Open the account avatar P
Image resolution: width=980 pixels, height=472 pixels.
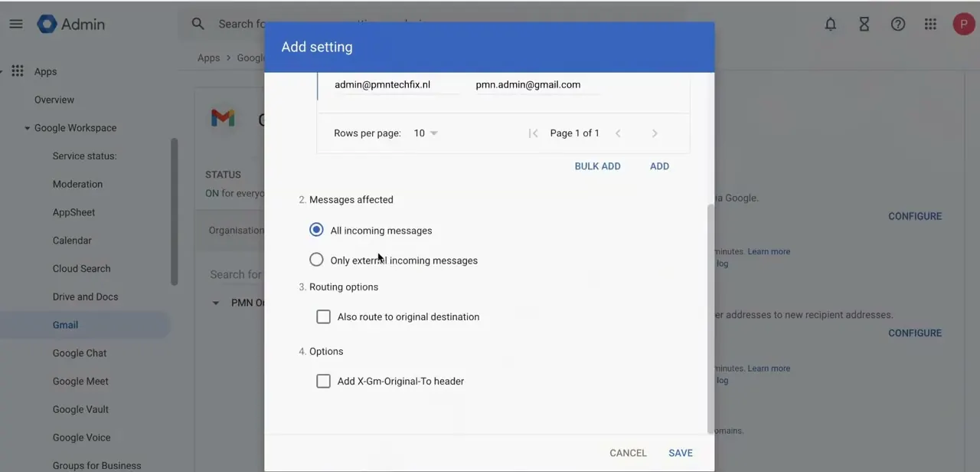[x=963, y=24]
